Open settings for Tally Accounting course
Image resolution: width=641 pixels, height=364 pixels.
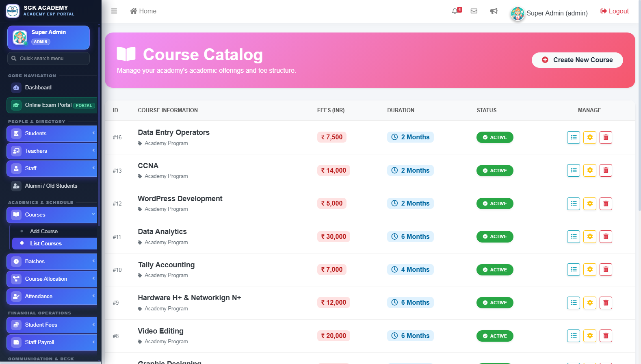tap(590, 269)
